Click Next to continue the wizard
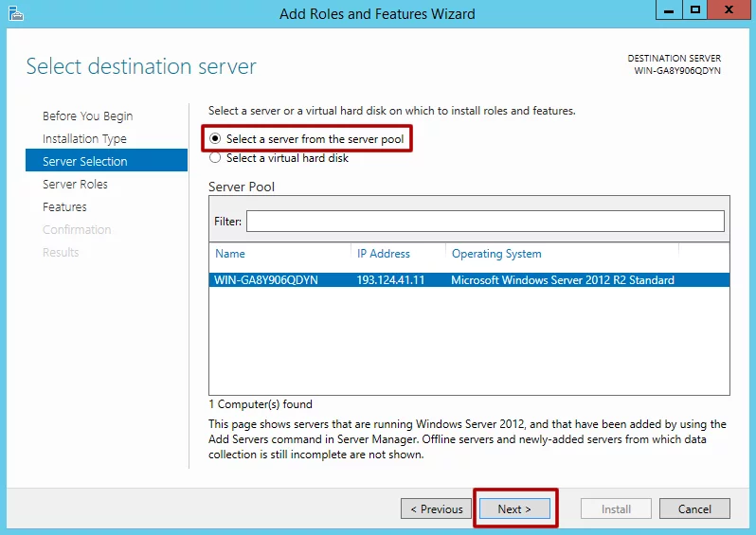 tap(514, 508)
